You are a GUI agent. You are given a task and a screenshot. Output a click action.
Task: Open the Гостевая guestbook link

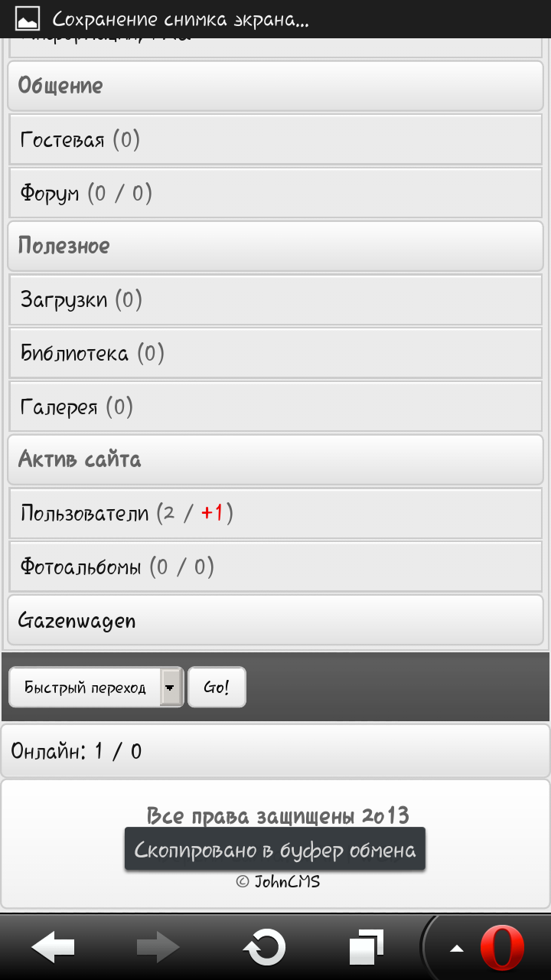tap(63, 140)
